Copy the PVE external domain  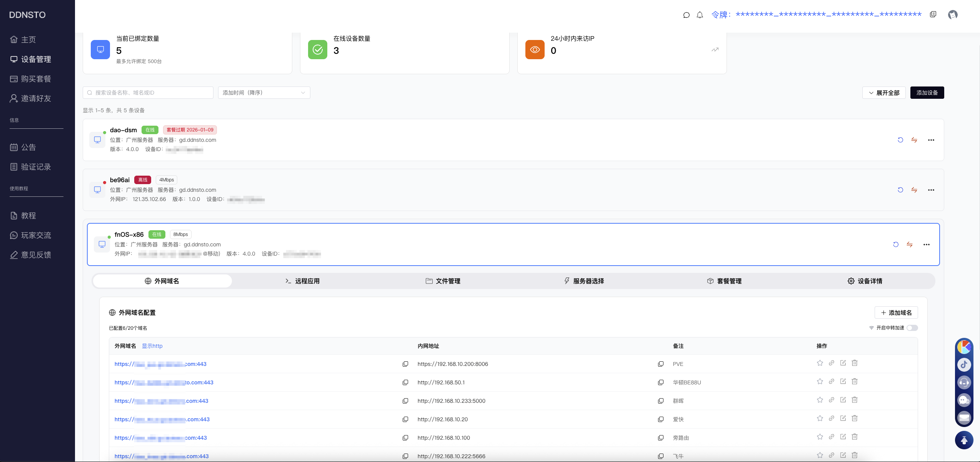pyautogui.click(x=405, y=364)
